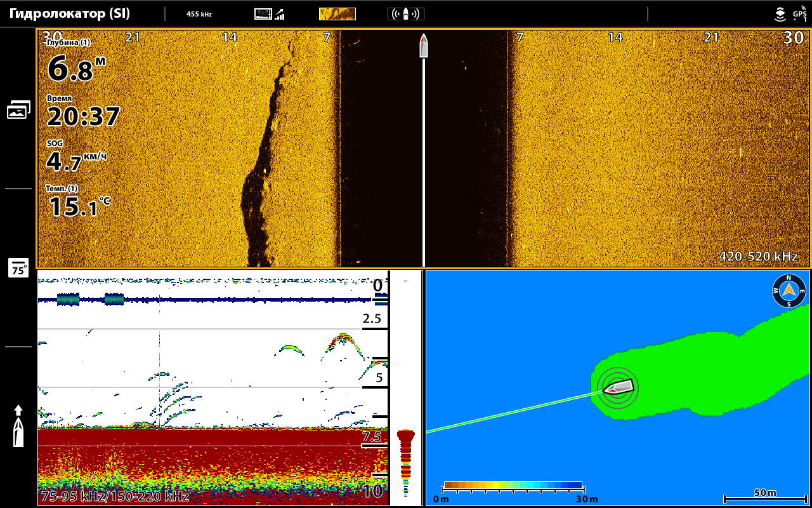Viewport: 812px width, 508px height.
Task: Click the 75-95 kHz/150-220 kHz sonar label
Action: 115,496
